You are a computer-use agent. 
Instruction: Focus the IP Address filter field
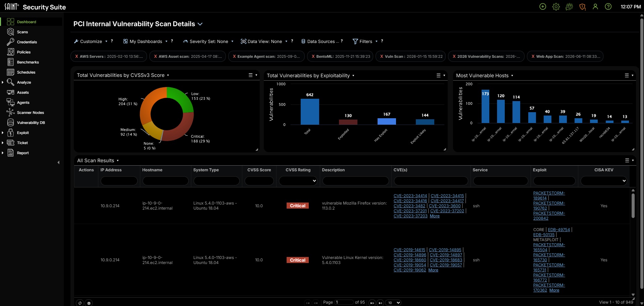(x=119, y=181)
